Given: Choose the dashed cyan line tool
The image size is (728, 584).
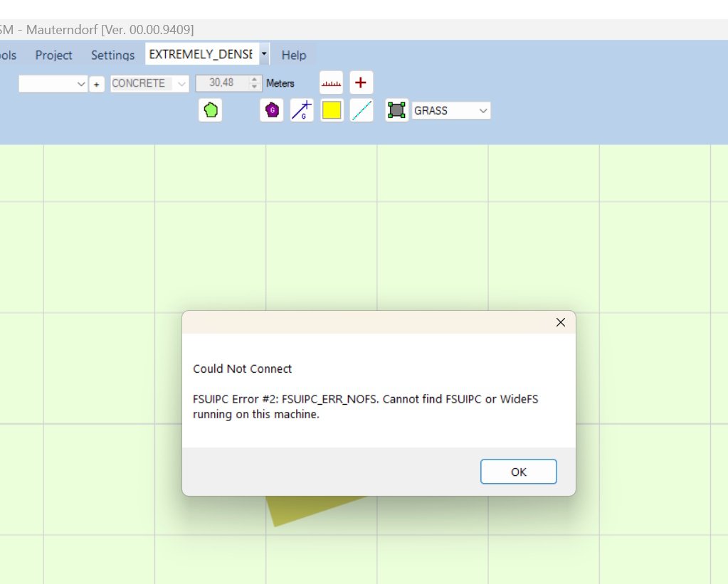Looking at the screenshot, I should [x=362, y=110].
